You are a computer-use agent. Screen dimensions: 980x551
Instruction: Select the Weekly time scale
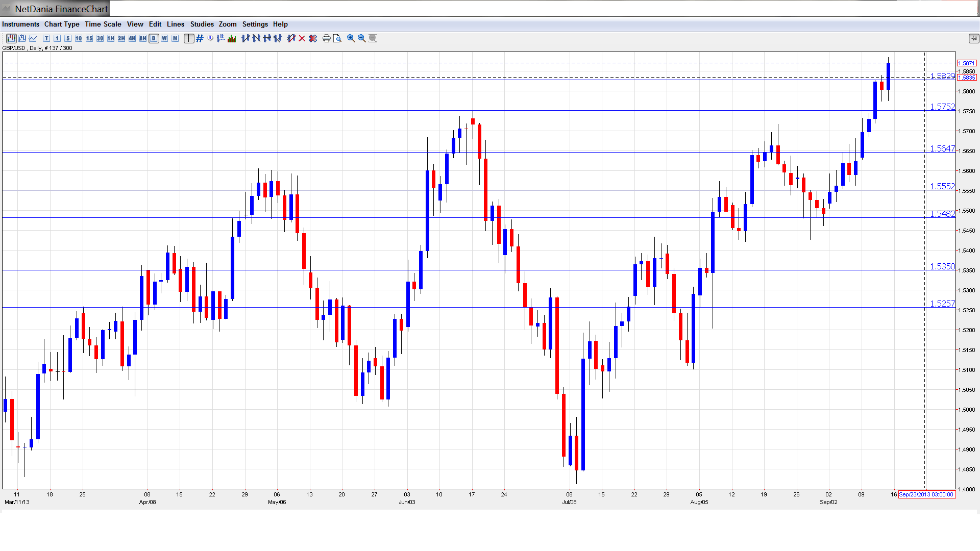[164, 38]
